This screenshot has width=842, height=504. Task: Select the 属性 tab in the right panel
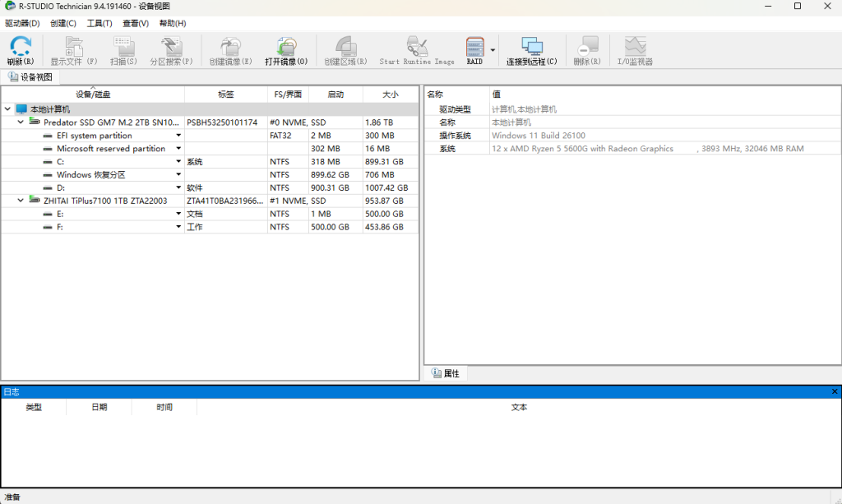(445, 373)
